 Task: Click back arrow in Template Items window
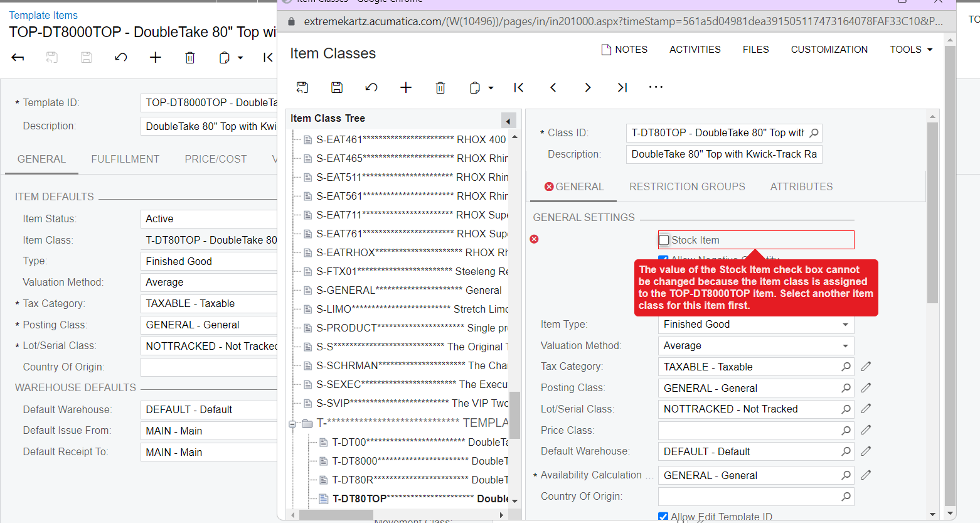point(18,58)
